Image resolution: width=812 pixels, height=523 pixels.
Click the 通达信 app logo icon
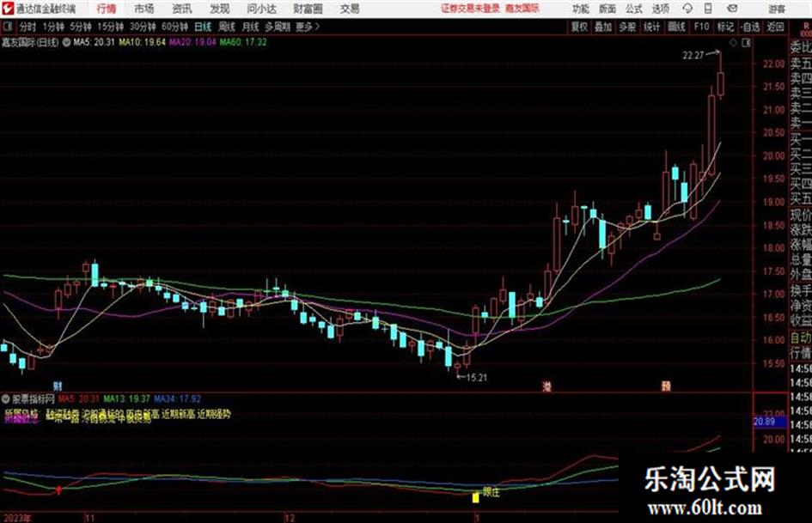7,9
